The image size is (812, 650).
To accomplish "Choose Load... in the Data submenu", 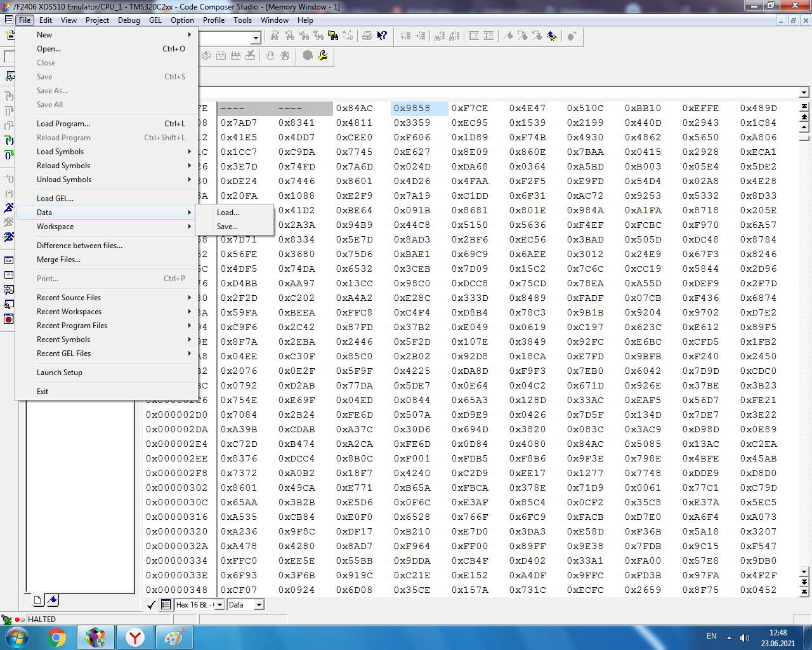I will [235, 213].
